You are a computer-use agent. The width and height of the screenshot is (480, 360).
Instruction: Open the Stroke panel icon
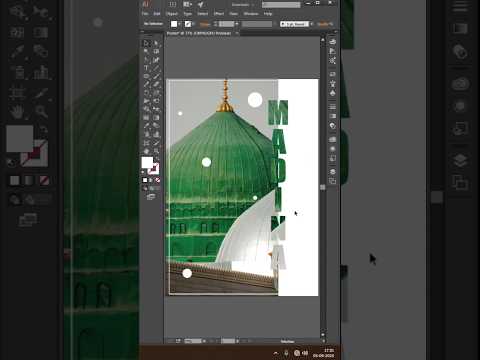pos(332,107)
